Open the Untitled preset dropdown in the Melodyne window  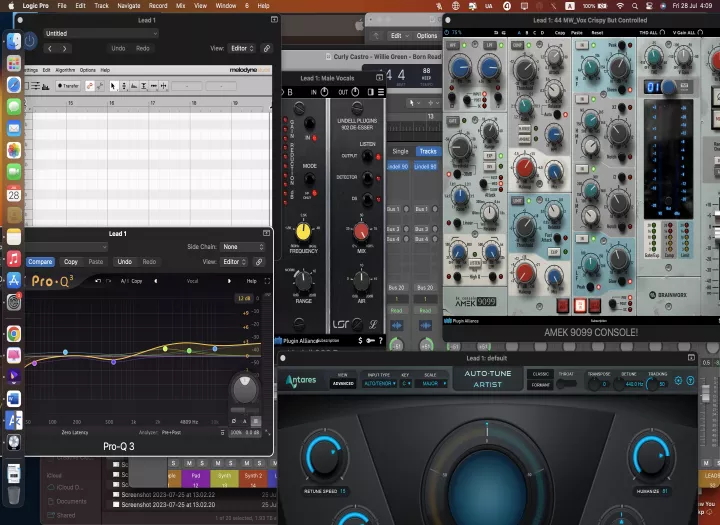coord(101,34)
